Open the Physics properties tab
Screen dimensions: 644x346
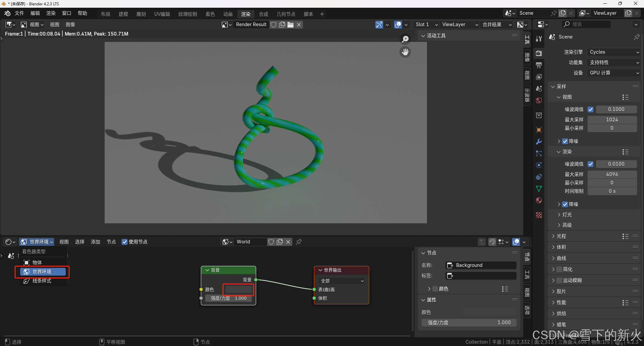539,165
